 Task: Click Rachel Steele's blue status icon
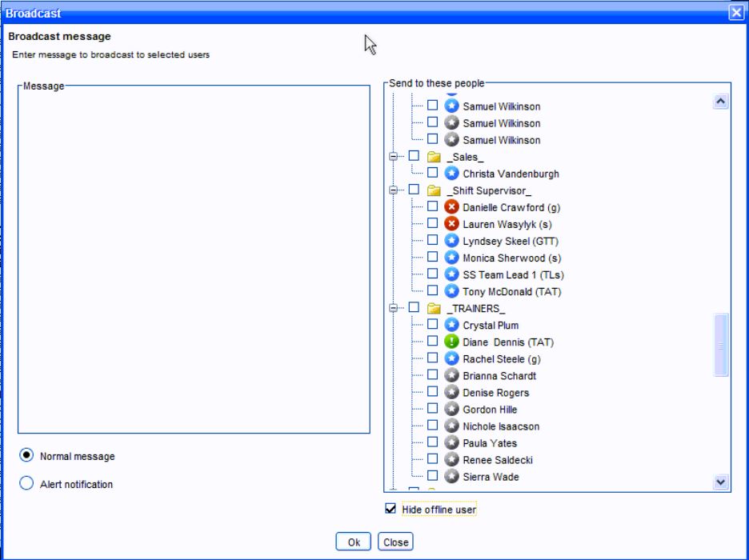coord(451,358)
